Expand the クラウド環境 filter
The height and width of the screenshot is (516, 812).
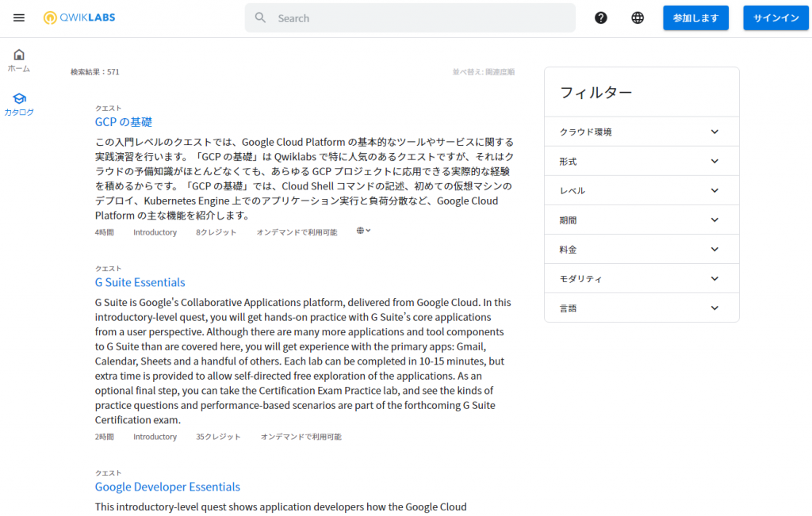click(641, 131)
